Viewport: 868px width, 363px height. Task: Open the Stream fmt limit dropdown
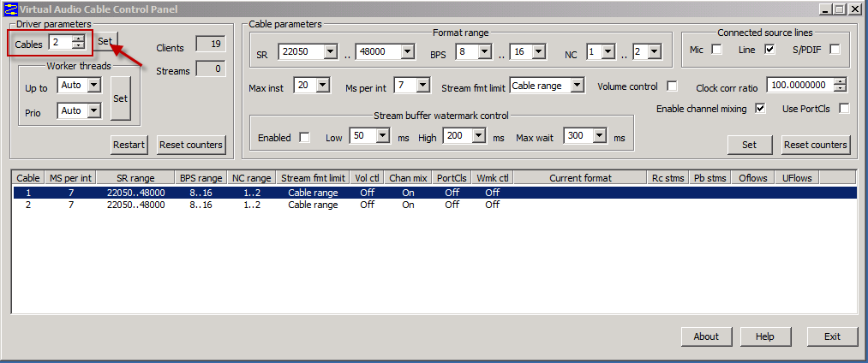578,86
